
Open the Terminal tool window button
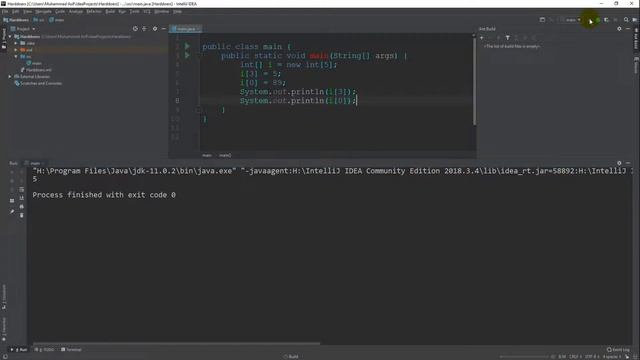71,350
